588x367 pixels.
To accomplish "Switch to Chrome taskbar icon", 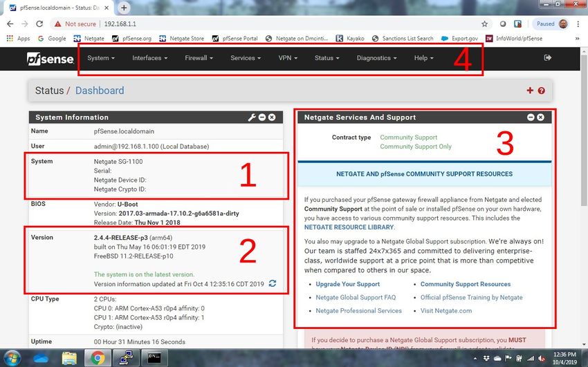I will 98,359.
